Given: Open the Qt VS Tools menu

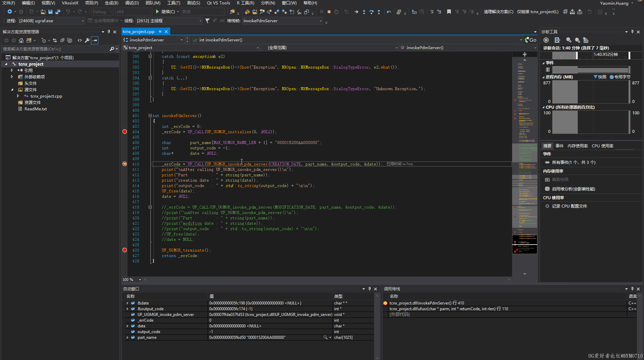Looking at the screenshot, I should click(x=218, y=3).
